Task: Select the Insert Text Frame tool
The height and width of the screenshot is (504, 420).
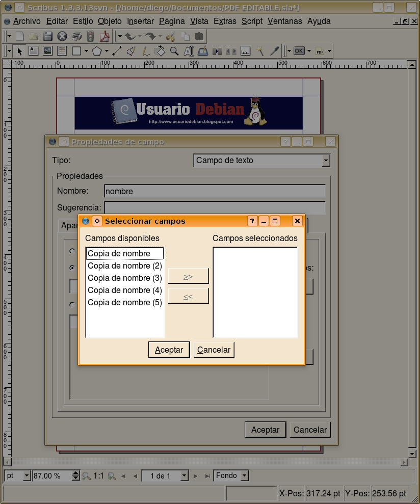Action: pyautogui.click(x=33, y=51)
